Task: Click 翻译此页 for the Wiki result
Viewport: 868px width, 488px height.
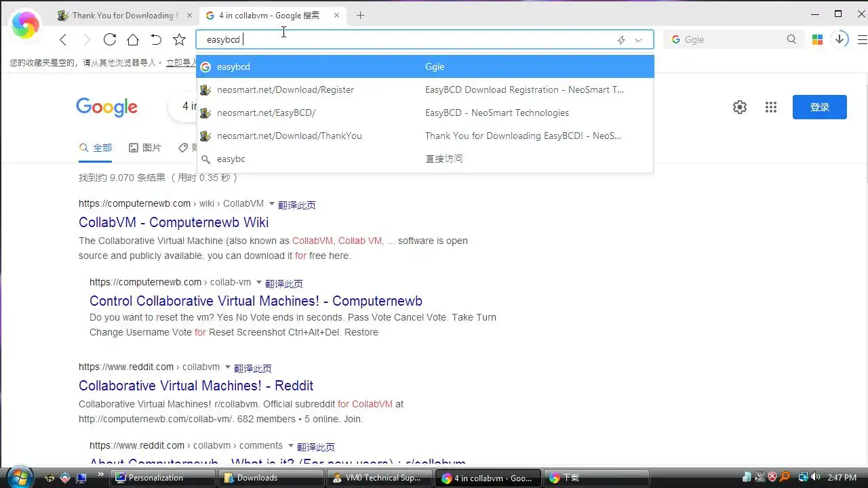Action: (x=297, y=205)
